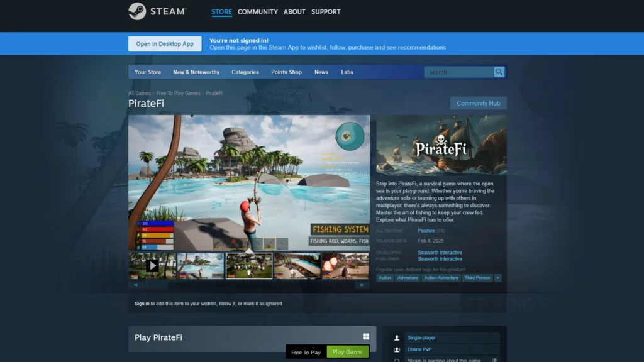Screen dimensions: 644x362
Task: Click the search magnifying glass icon
Action: (499, 72)
